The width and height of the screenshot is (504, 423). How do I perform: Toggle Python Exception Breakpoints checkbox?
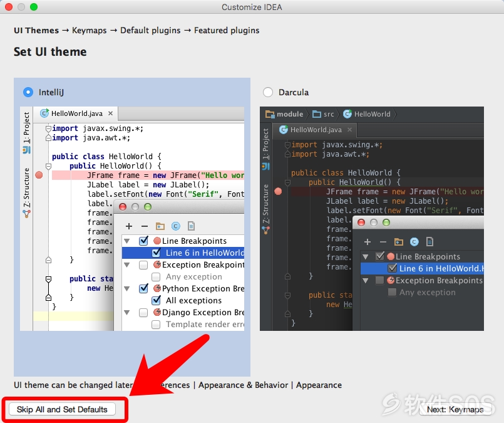tap(143, 288)
